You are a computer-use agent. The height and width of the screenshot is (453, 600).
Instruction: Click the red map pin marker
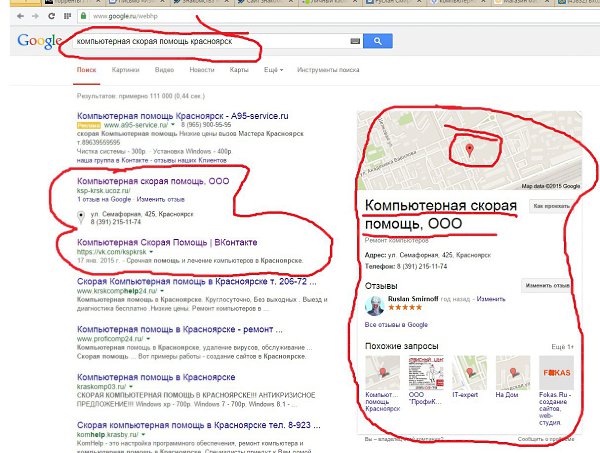tap(470, 150)
